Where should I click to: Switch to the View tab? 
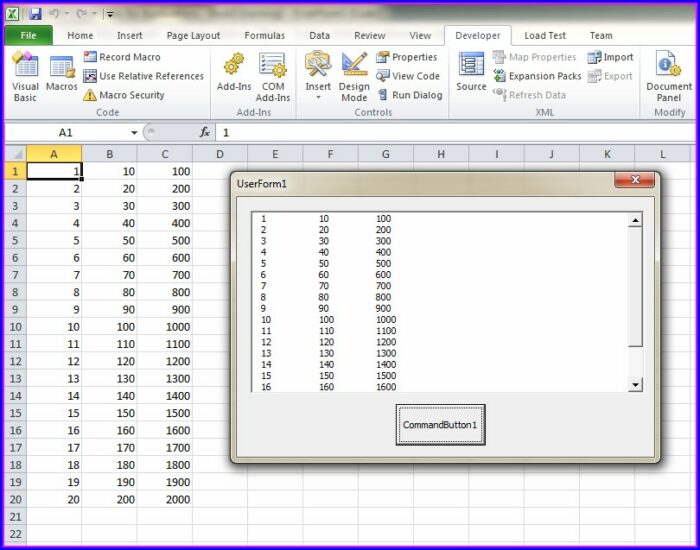tap(420, 35)
